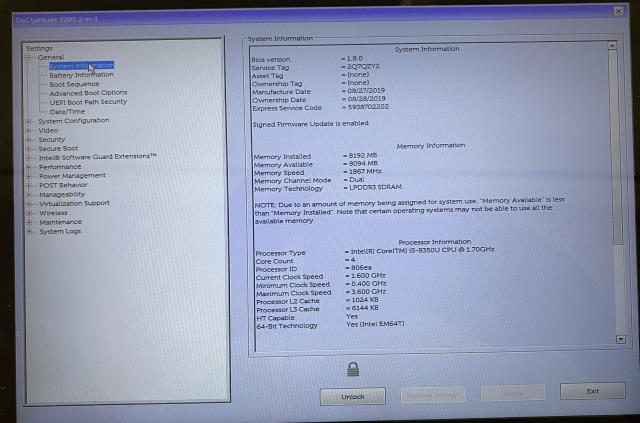Expand the Secure Boot node

[x=28, y=149]
